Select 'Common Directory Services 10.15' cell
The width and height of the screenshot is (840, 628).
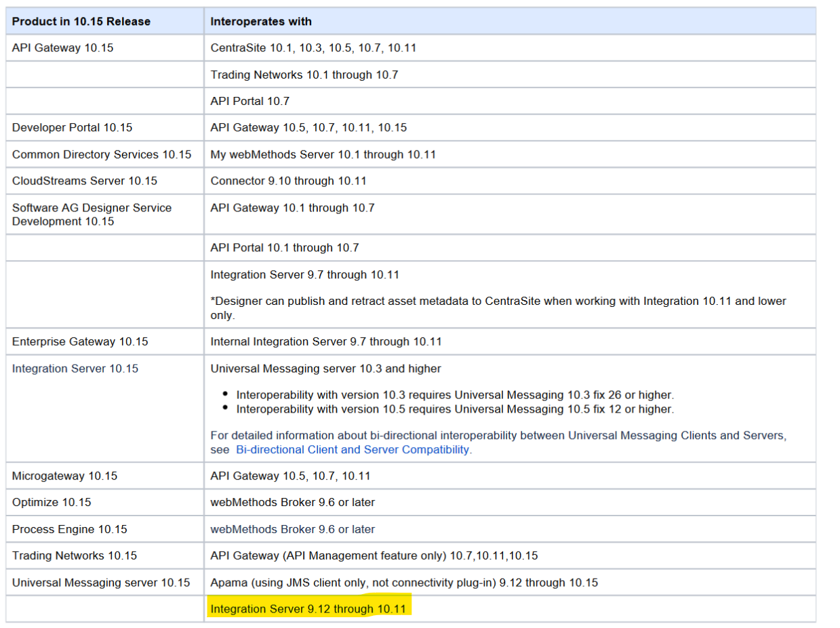click(x=105, y=154)
